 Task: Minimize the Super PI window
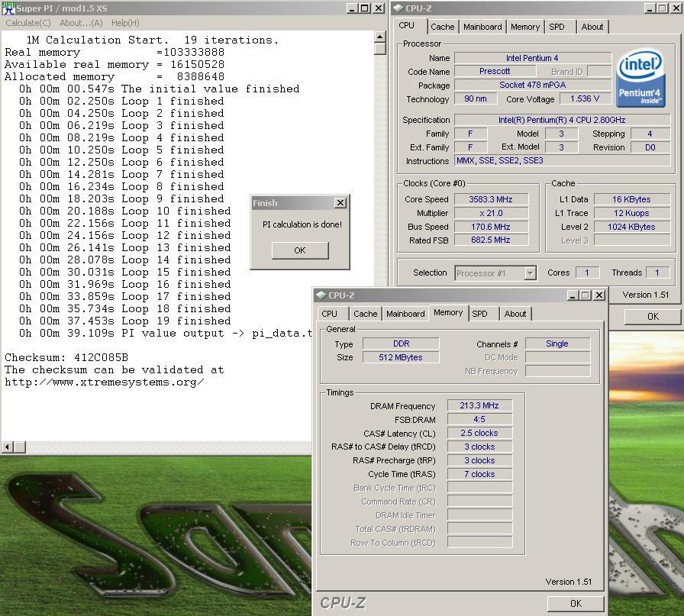[x=352, y=8]
